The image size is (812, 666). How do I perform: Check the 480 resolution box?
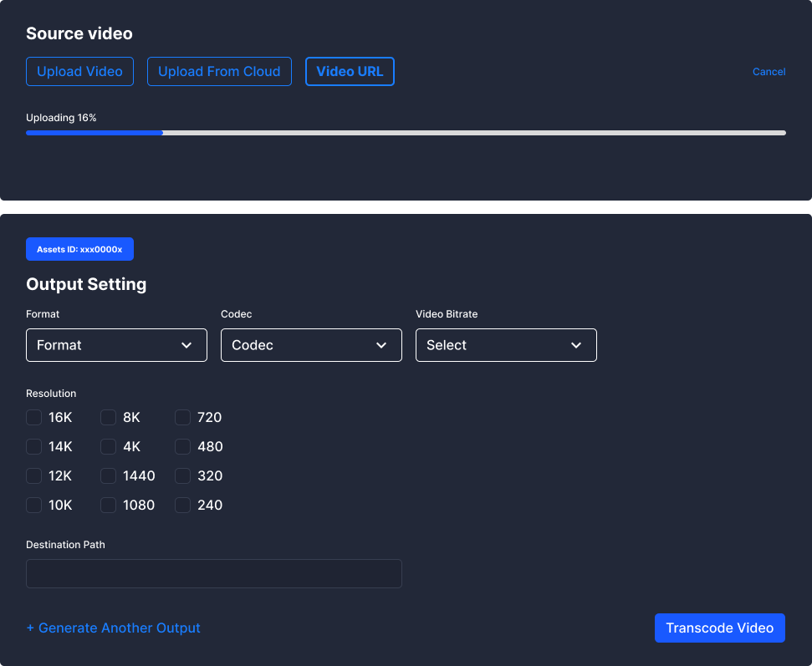point(183,447)
